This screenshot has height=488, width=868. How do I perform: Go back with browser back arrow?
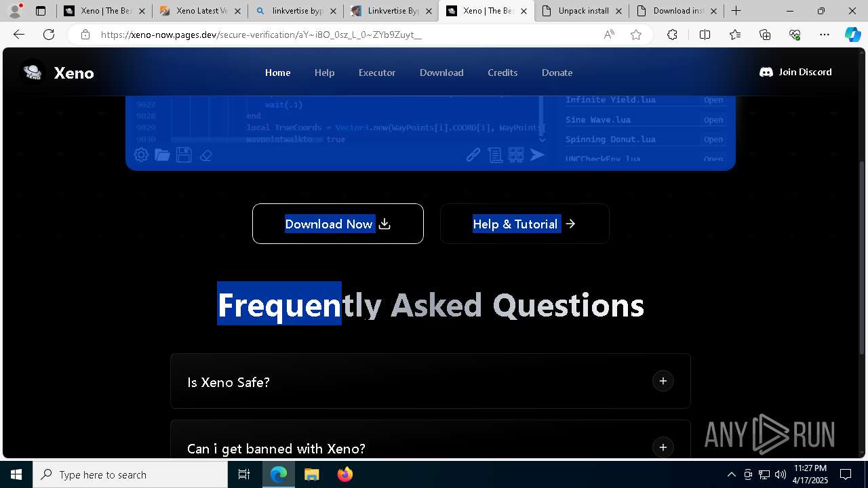pos(19,35)
